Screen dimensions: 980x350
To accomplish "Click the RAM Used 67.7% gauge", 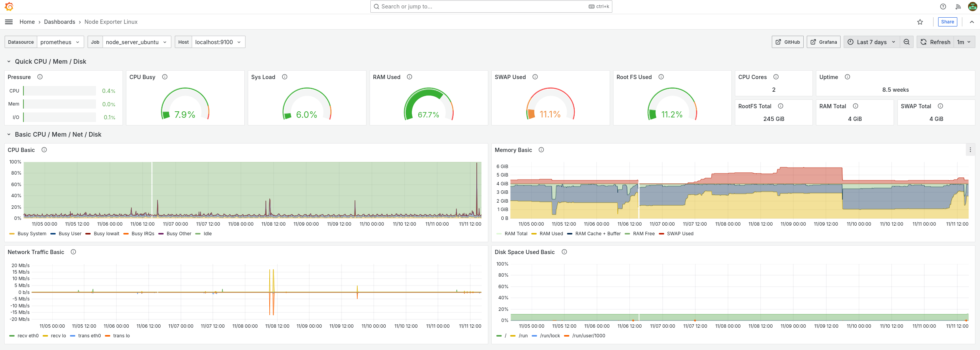I will click(x=429, y=104).
